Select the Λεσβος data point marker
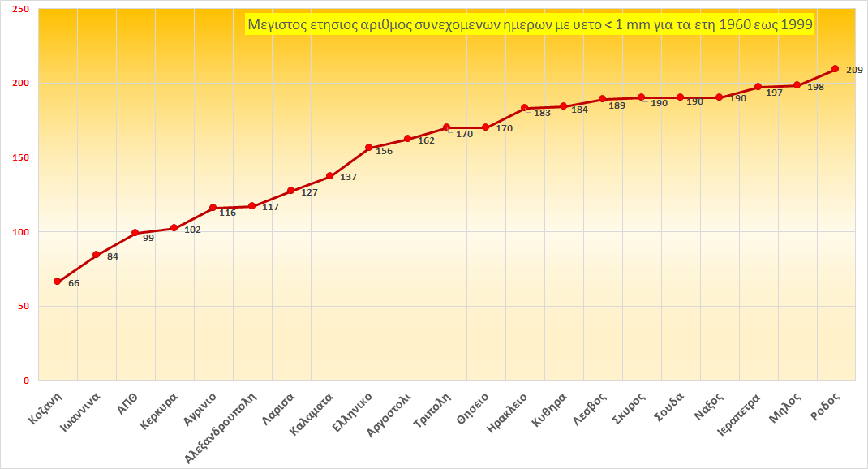The width and height of the screenshot is (868, 469). tap(602, 99)
